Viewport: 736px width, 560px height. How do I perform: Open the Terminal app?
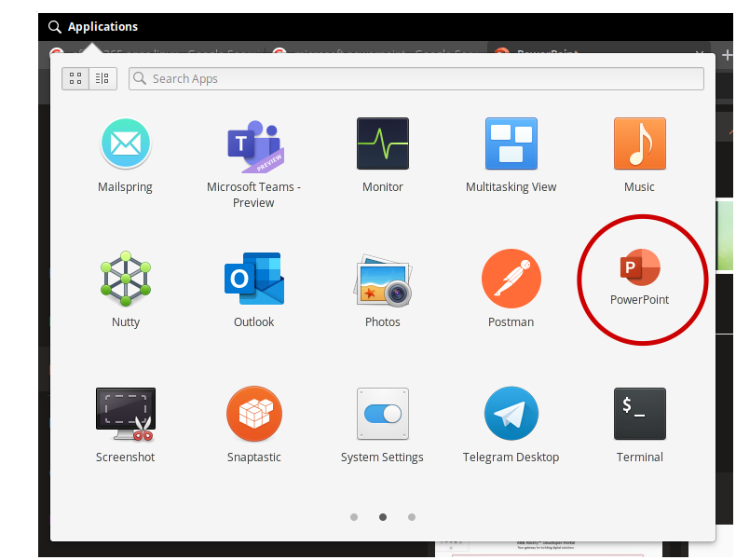(x=639, y=414)
